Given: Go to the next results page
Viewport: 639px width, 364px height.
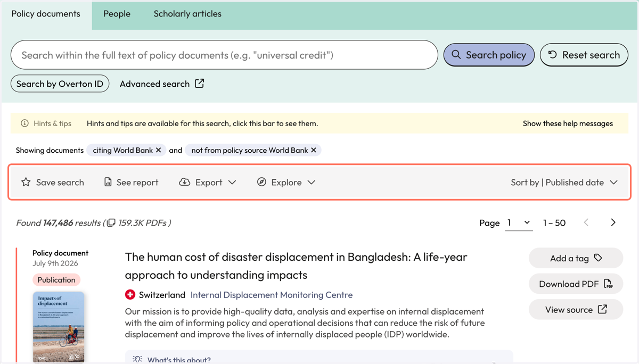Looking at the screenshot, I should coord(613,222).
